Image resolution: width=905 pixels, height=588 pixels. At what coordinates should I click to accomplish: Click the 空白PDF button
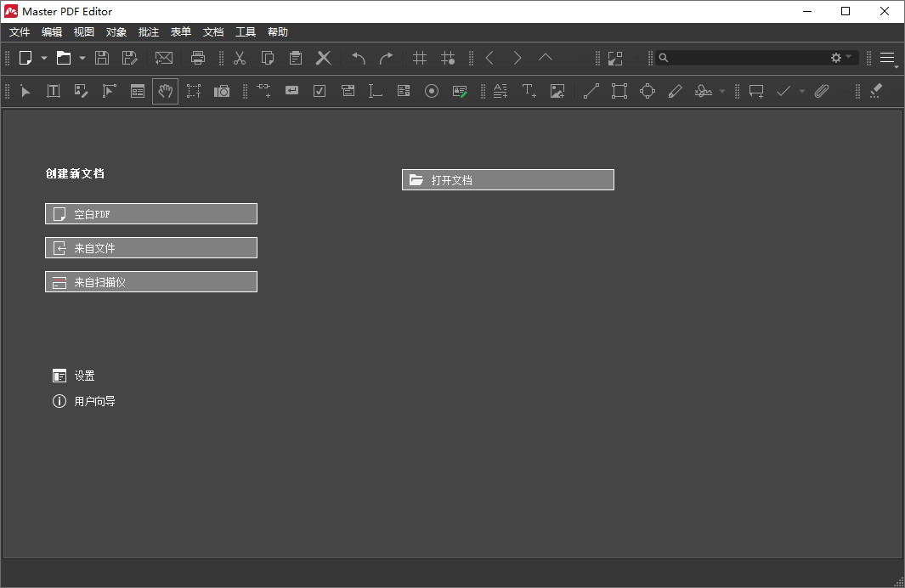(x=150, y=213)
